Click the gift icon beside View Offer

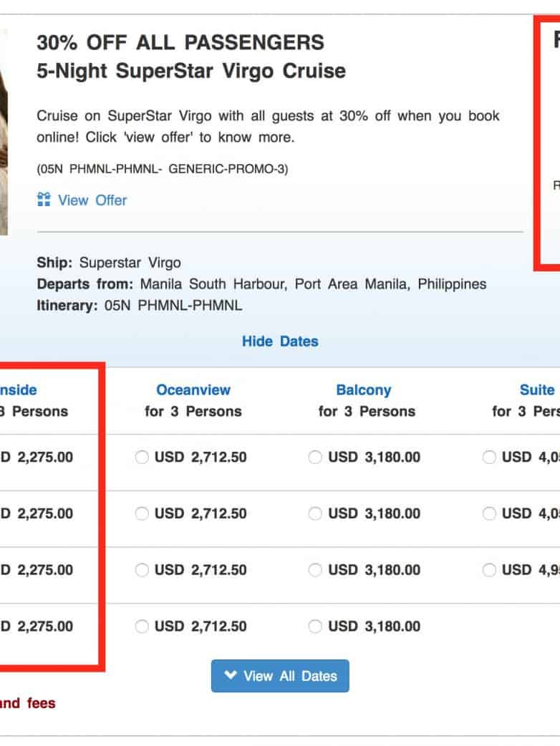click(x=44, y=200)
